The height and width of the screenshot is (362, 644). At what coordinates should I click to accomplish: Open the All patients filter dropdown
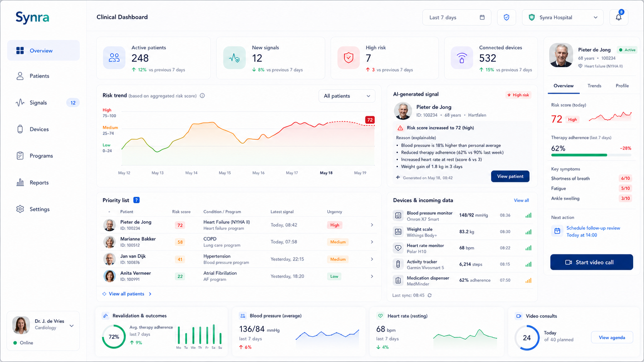(347, 96)
